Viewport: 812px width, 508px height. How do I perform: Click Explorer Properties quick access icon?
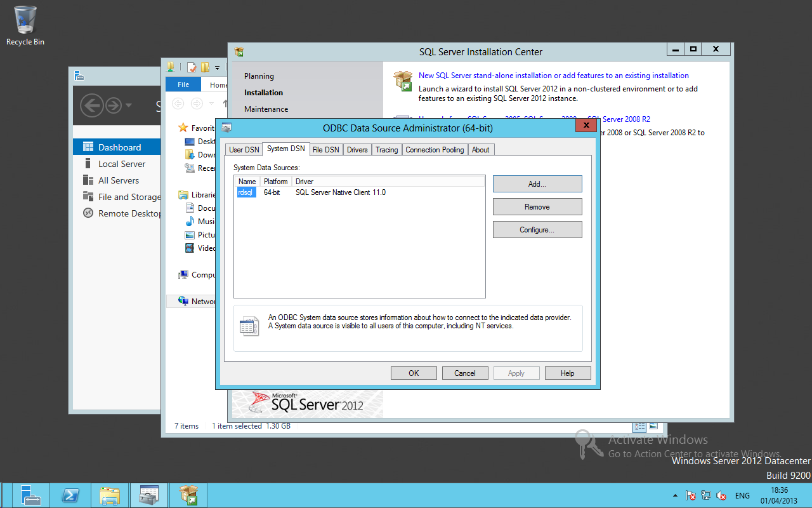coord(191,67)
